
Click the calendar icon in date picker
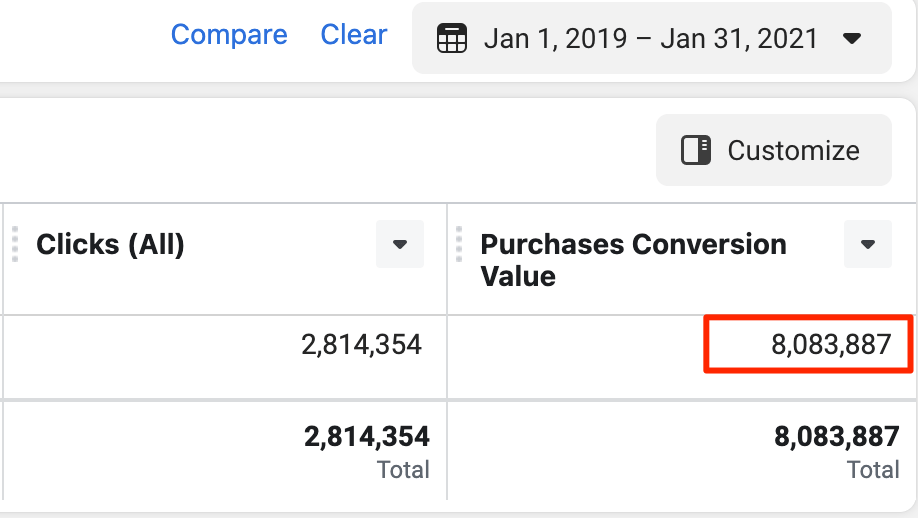pyautogui.click(x=452, y=40)
